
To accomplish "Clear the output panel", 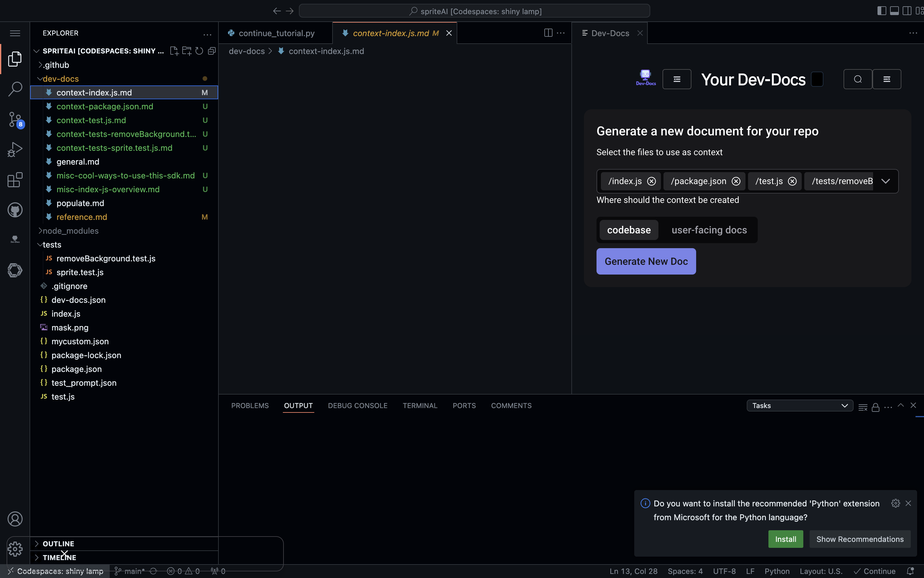I will click(x=863, y=407).
